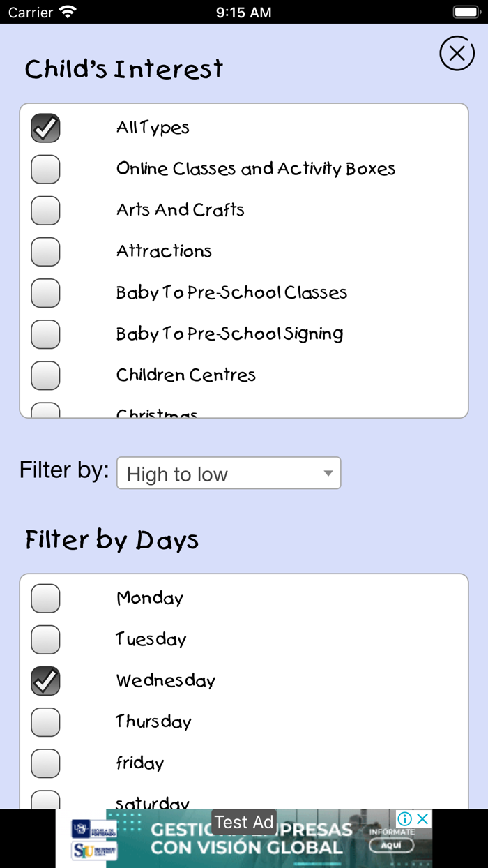
Task: Select the Children Centres interest
Action: 45,375
